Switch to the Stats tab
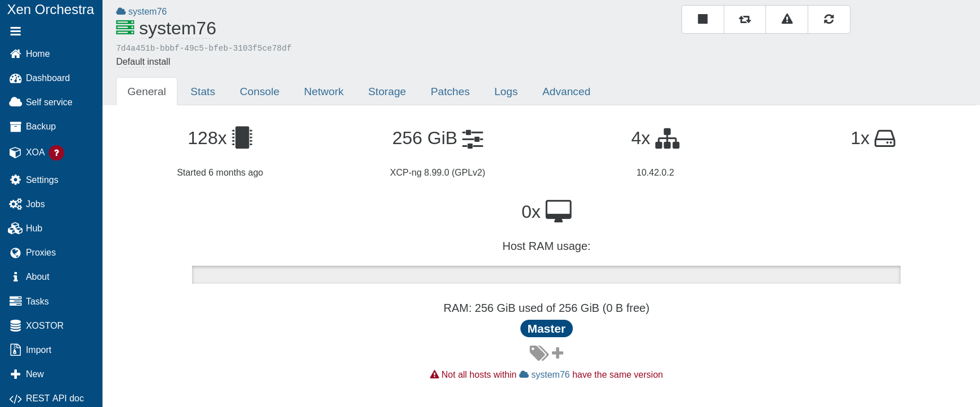The image size is (980, 407). [x=203, y=92]
